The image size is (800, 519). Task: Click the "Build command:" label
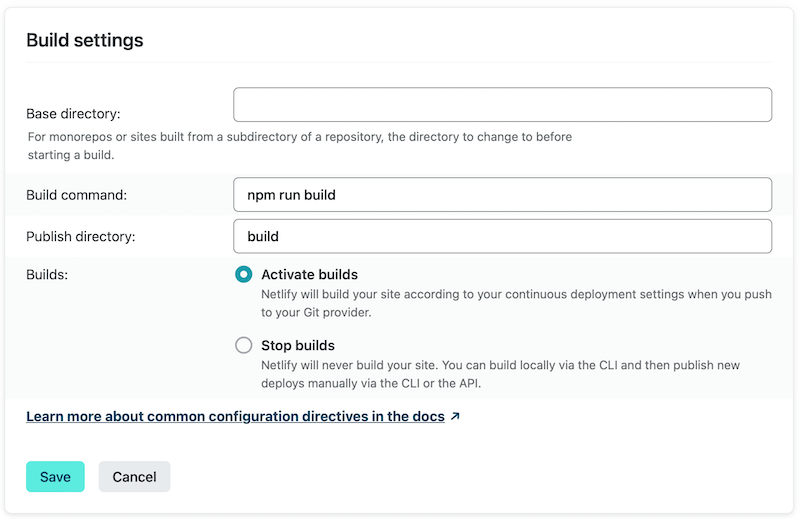(76, 195)
